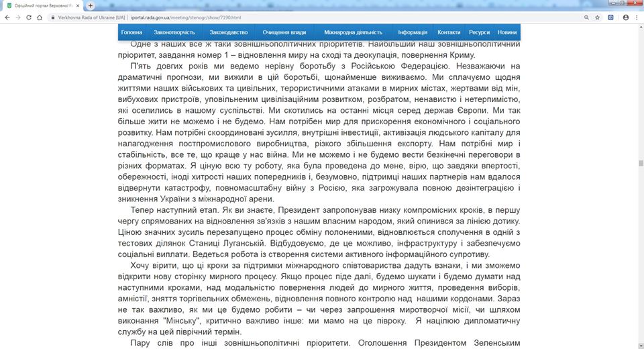Expand the Очищення влади menu

(x=284, y=32)
